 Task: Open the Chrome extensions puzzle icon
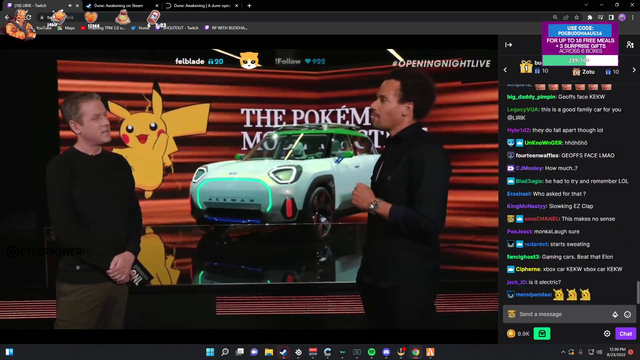(x=589, y=17)
